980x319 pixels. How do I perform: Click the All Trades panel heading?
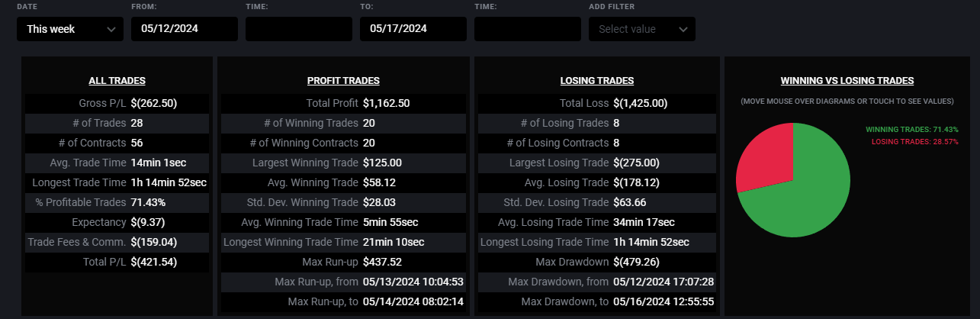coord(117,80)
